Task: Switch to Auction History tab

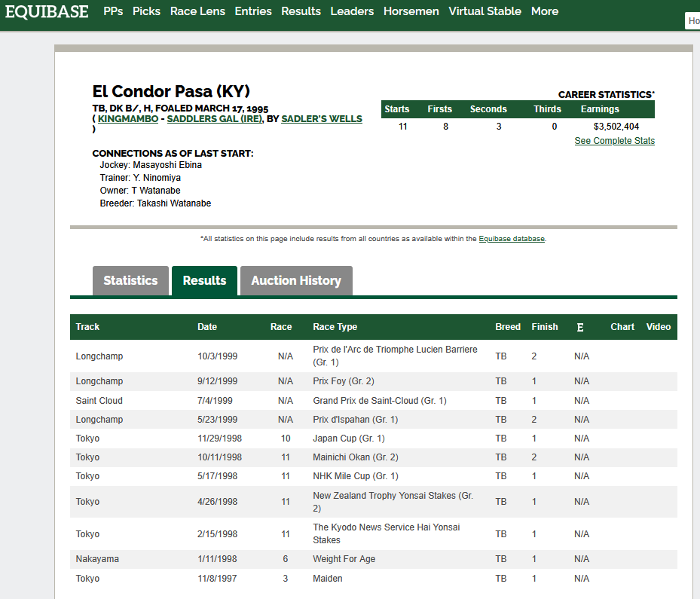Action: [296, 281]
